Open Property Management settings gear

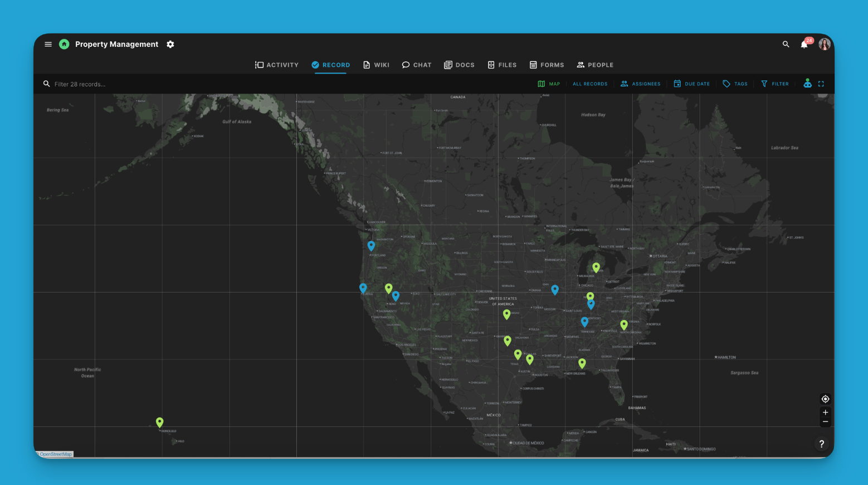pos(170,44)
